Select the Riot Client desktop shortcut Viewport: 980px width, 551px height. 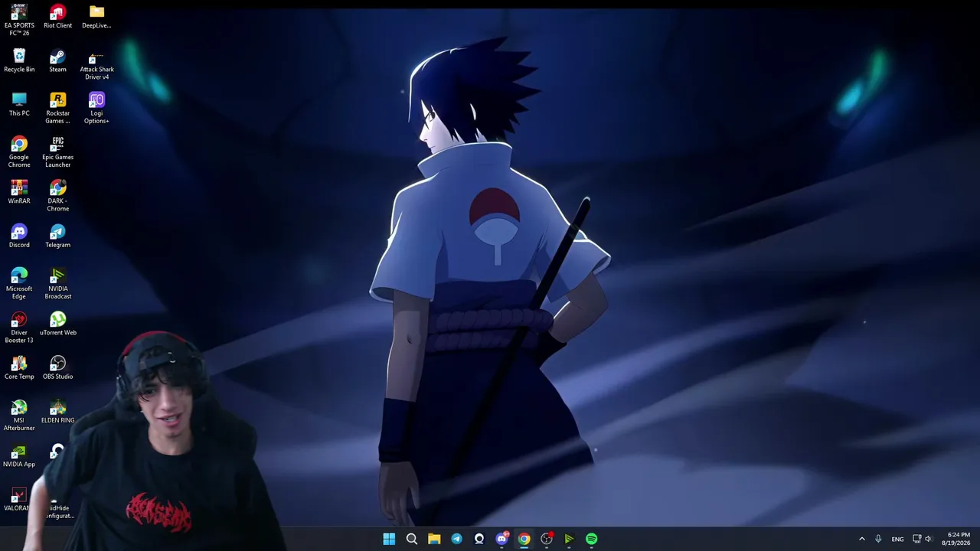pos(57,17)
